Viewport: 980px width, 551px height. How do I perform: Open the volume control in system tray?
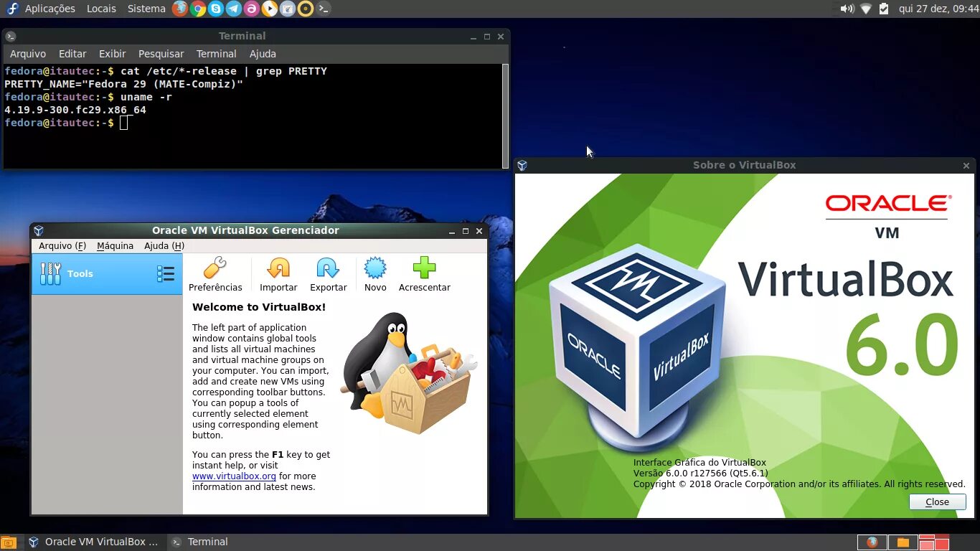coord(847,9)
